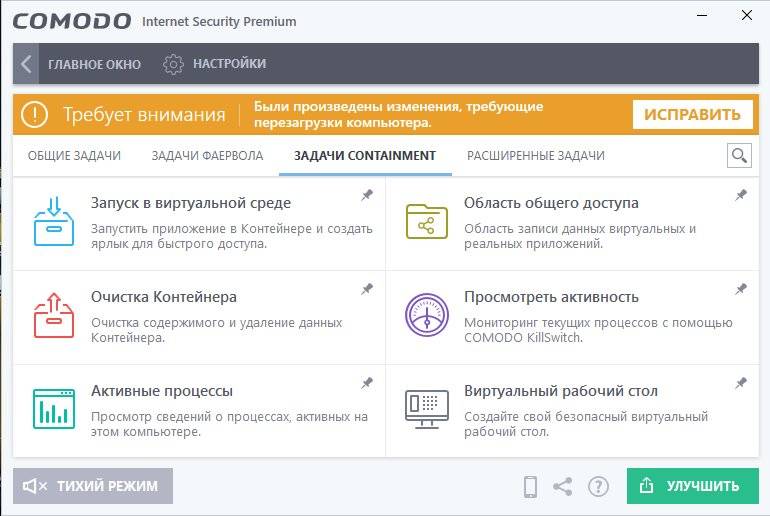The width and height of the screenshot is (770, 516).
Task: Click the Запуск в виртуальной среде box icon
Action: tap(54, 221)
